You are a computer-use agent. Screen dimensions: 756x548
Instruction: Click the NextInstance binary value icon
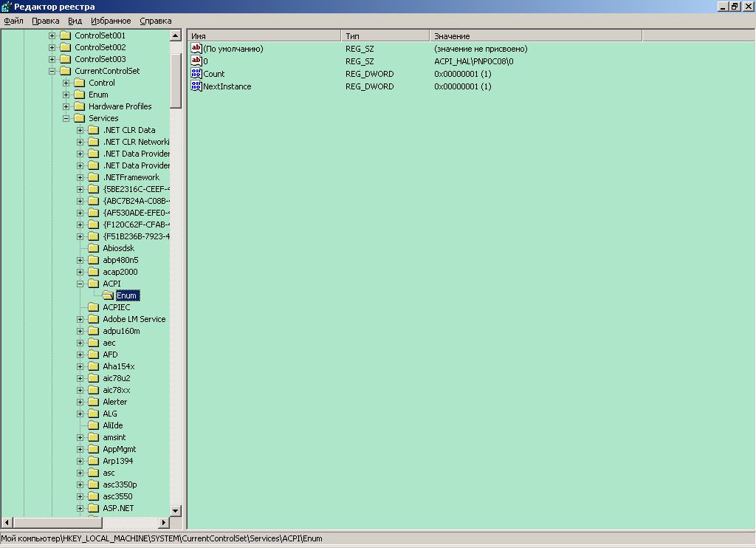click(196, 86)
